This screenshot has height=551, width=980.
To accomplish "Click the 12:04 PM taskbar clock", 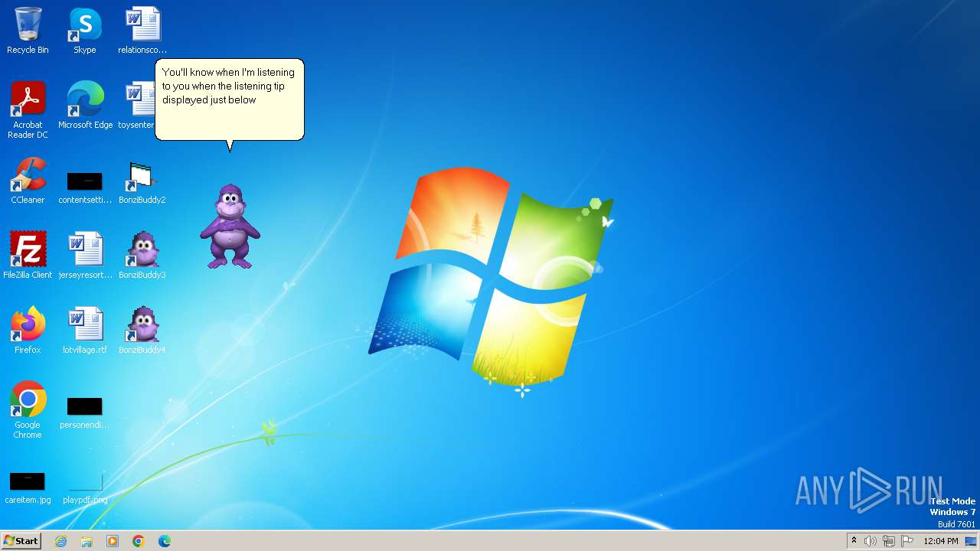I will coord(941,541).
